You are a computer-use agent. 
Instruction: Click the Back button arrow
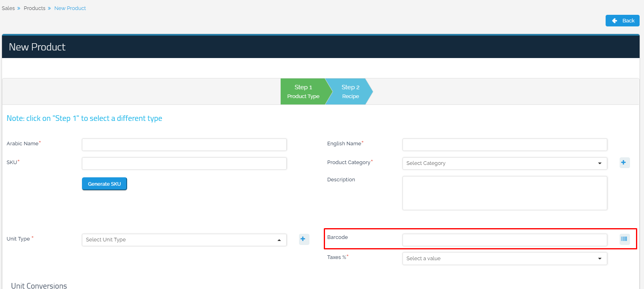click(x=615, y=21)
